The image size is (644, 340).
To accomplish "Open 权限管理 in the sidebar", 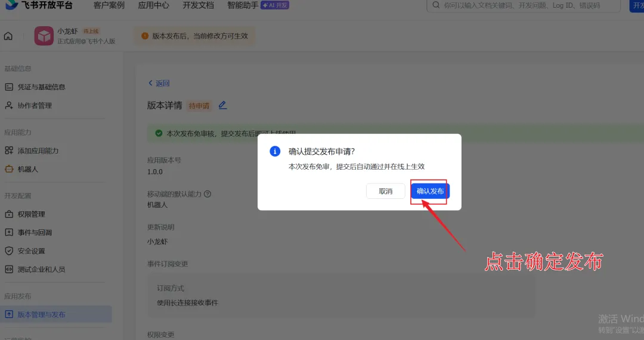I will click(31, 214).
